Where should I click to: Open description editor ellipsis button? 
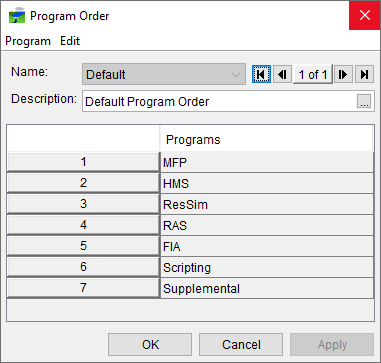[364, 101]
